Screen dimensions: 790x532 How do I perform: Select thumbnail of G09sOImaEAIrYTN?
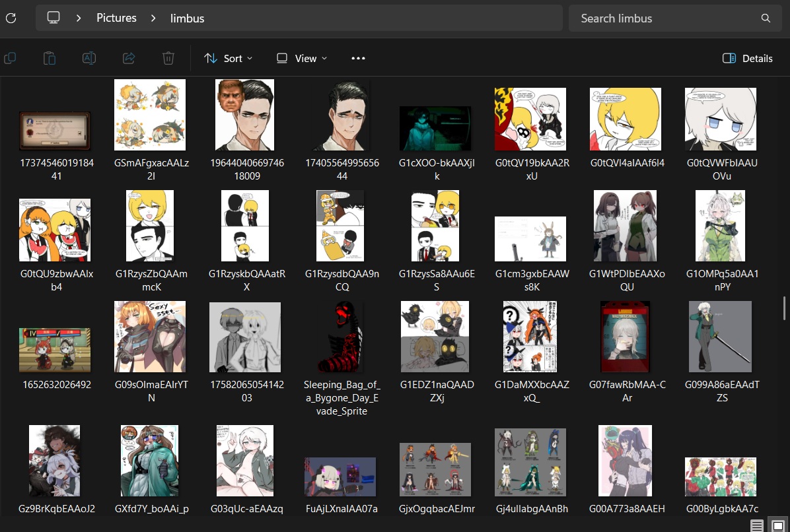150,337
